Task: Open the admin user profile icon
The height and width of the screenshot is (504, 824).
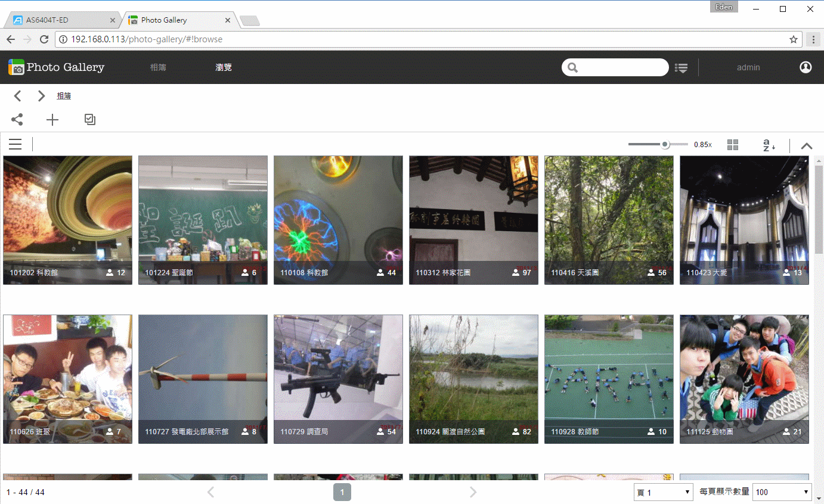Action: [x=806, y=67]
